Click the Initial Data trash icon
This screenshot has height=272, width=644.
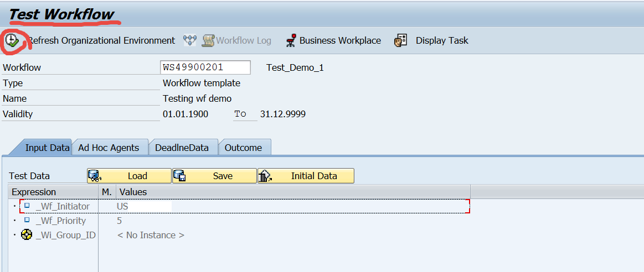[265, 176]
